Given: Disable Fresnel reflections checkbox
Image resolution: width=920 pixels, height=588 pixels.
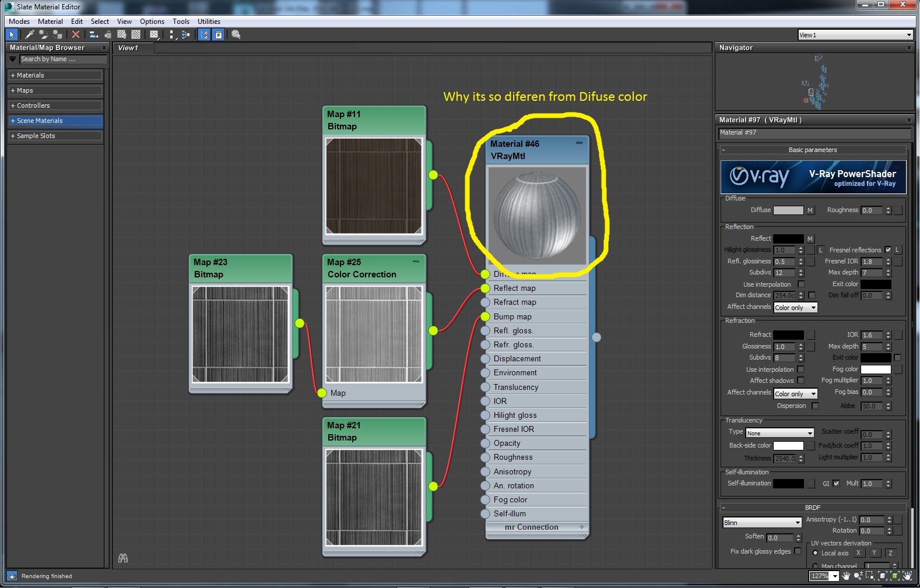Looking at the screenshot, I should 888,250.
